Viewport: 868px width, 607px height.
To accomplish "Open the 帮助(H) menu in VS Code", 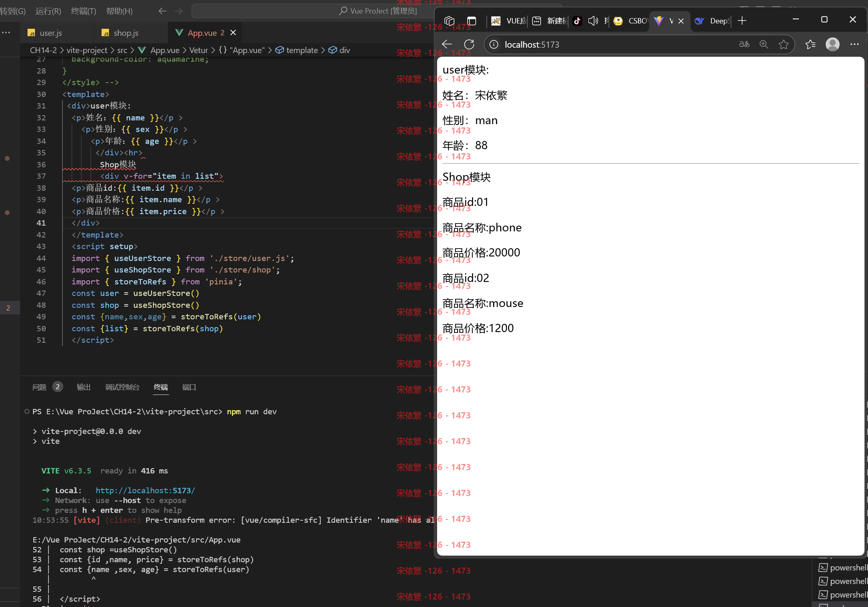I will pos(119,11).
